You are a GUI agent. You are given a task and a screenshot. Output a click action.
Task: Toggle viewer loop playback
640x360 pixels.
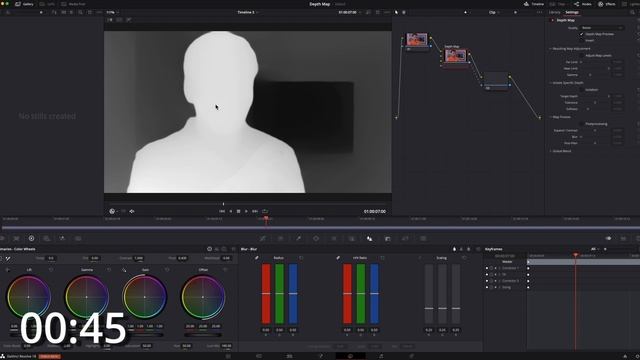(x=265, y=211)
